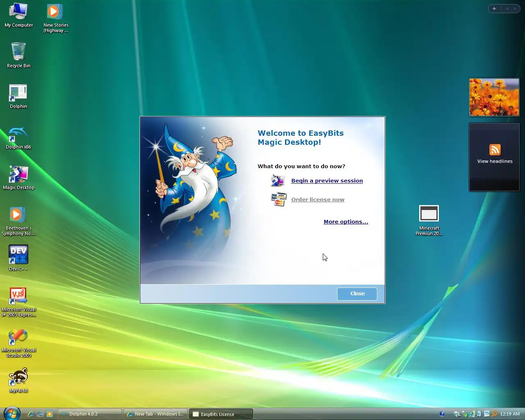Click the credit cards icon beside Order license

click(x=278, y=199)
